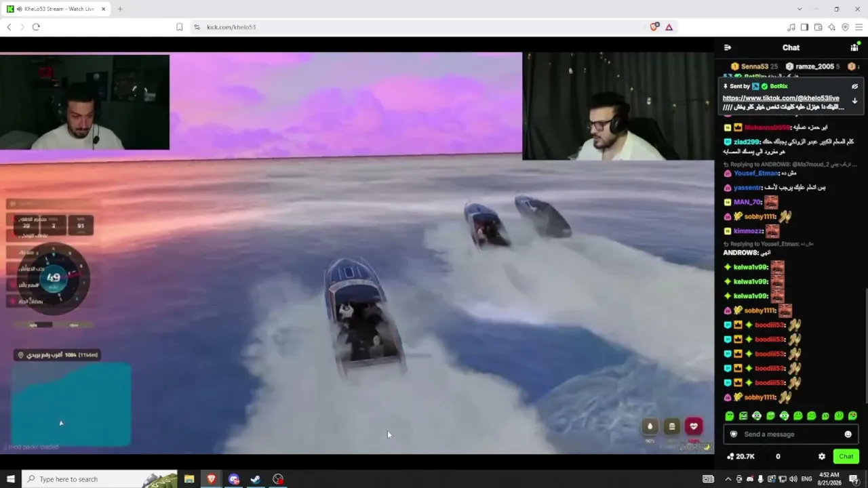Click BotRix name in pinned message
Screen dimensions: 868x488
[x=778, y=87]
